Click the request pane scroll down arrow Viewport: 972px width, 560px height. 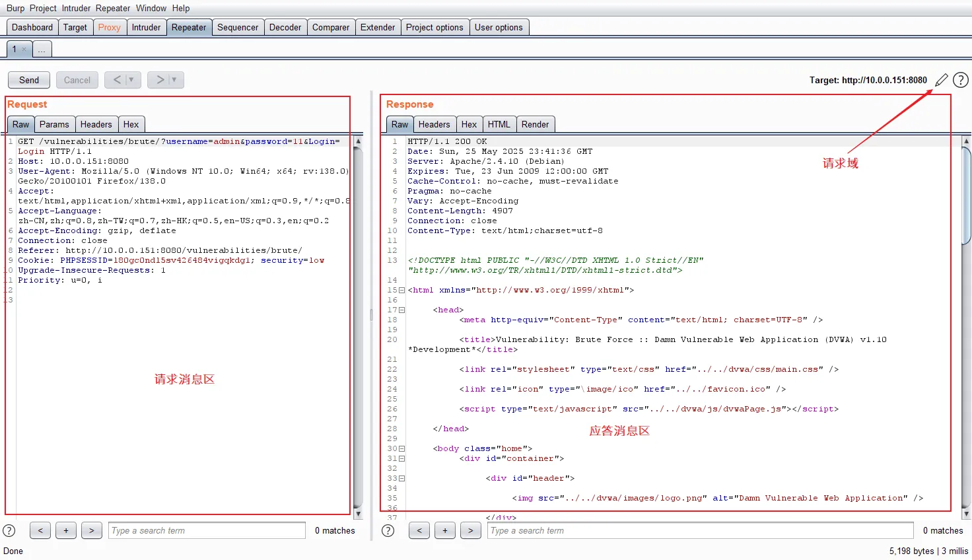359,514
